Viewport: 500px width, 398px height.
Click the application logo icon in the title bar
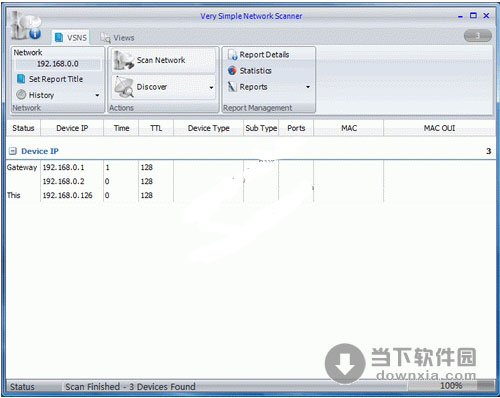coord(25,26)
